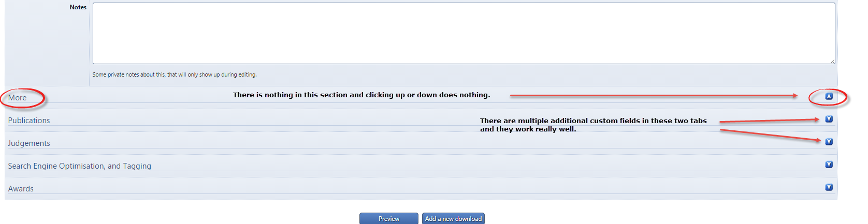Click the annotation about multiple custom fields
The height and width of the screenshot is (224, 868).
593,125
